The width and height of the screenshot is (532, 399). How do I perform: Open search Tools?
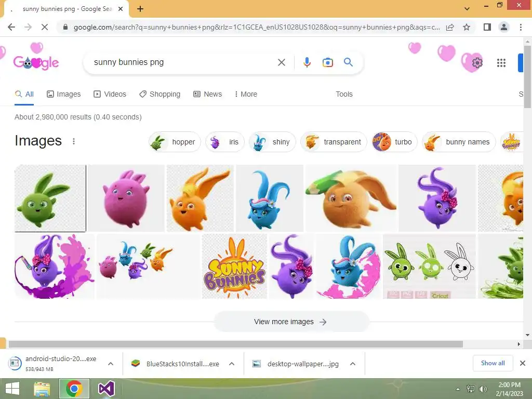click(344, 94)
